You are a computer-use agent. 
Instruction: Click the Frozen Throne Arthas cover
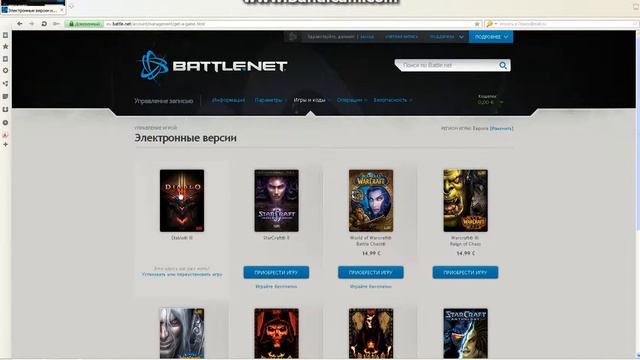[x=182, y=333]
